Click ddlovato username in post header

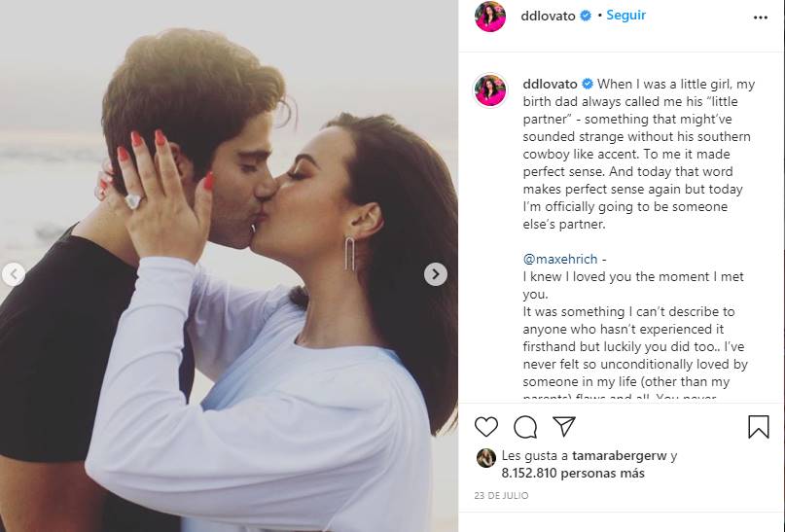[549, 16]
